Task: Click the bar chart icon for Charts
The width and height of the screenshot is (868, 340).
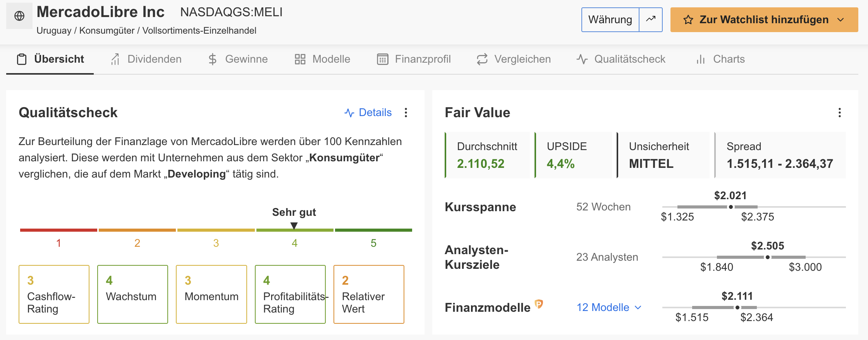Action: (x=701, y=59)
